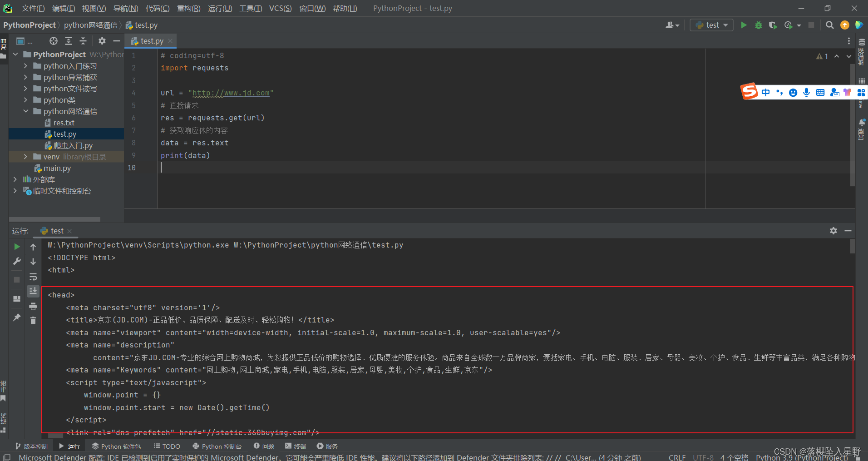This screenshot has height=461, width=868.
Task: Open editor tab options three dots
Action: pyautogui.click(x=849, y=41)
